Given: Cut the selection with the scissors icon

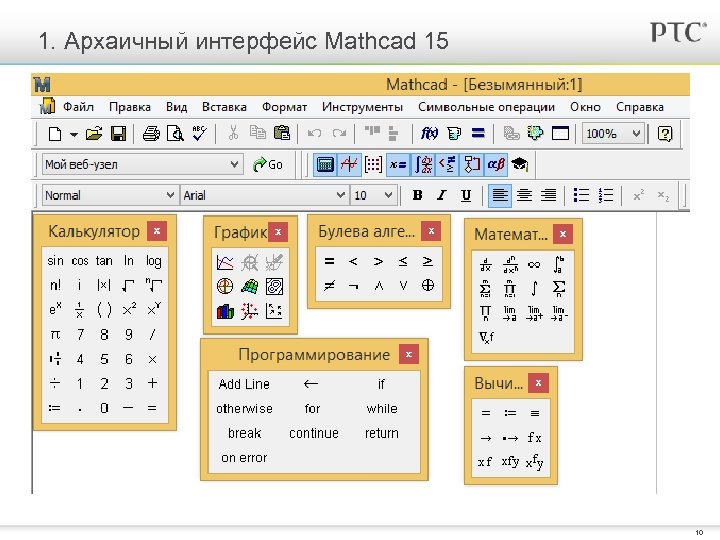Looking at the screenshot, I should point(233,133).
